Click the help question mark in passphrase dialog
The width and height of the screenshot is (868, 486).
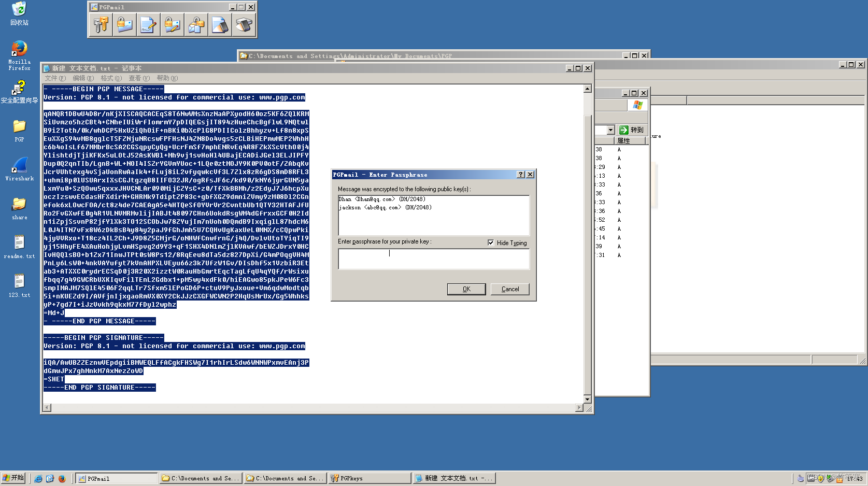coord(521,175)
